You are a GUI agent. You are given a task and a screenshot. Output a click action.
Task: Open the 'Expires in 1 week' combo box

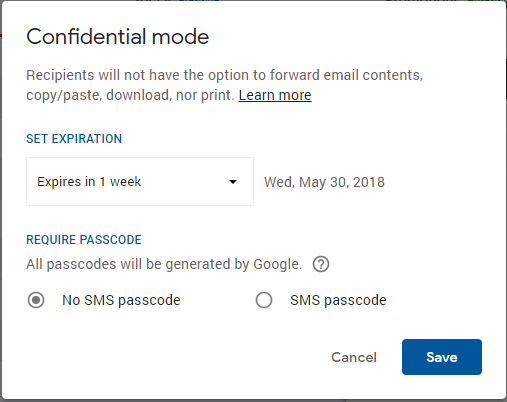140,181
